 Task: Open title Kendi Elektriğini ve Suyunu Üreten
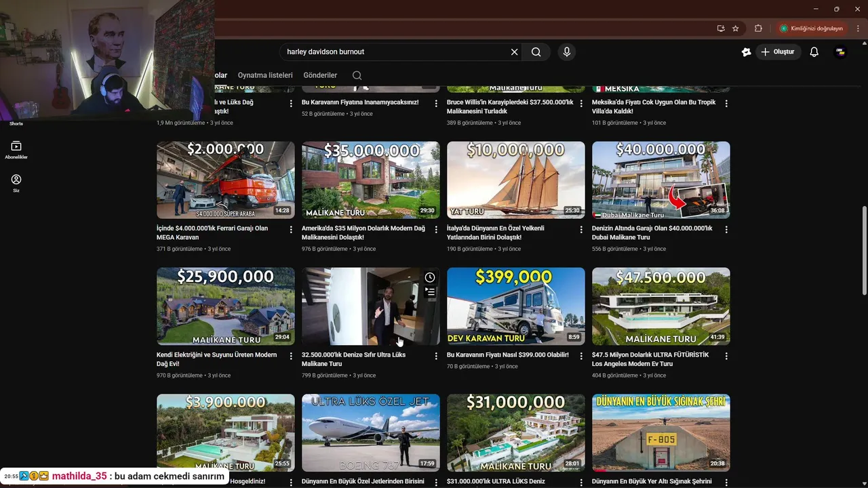[217, 359]
